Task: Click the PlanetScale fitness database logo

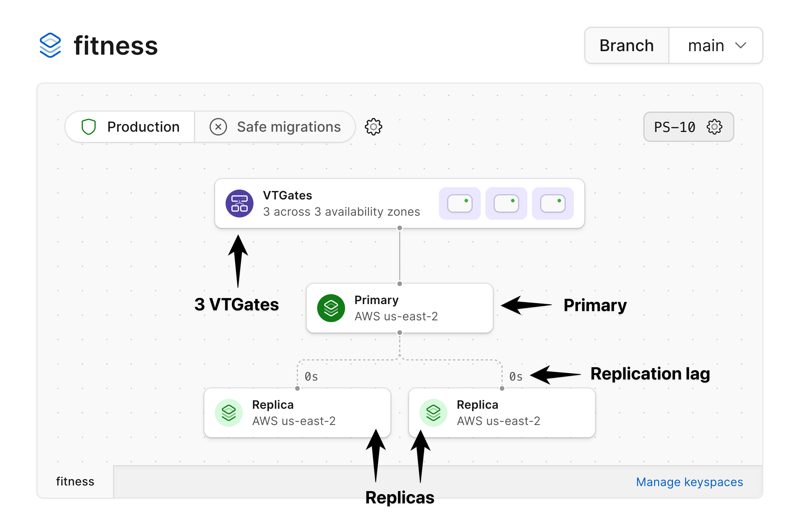Action: (50, 45)
